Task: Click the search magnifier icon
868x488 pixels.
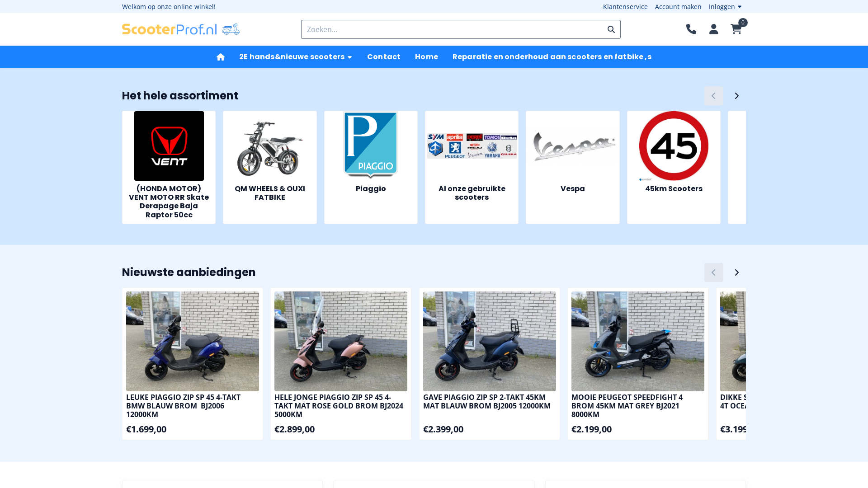Action: tap(611, 29)
